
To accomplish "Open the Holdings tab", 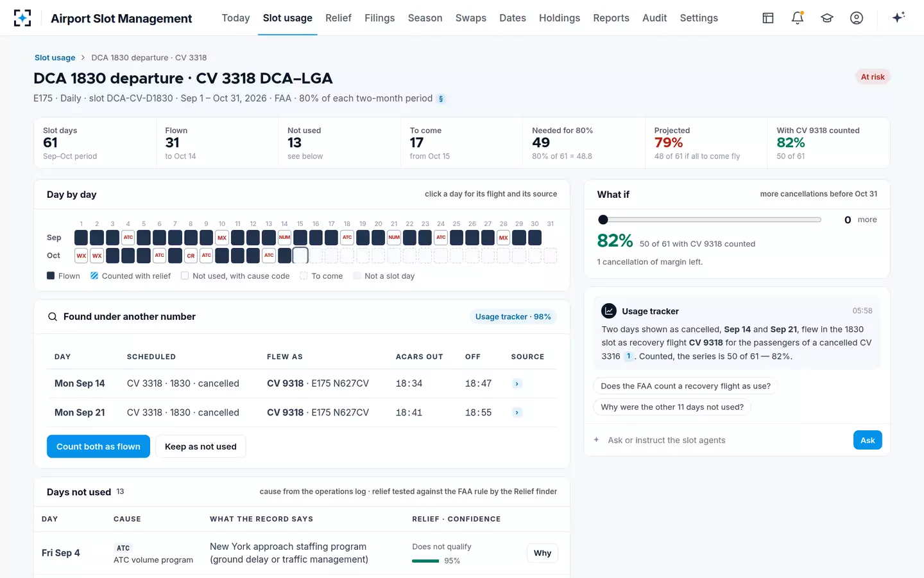I will [560, 18].
